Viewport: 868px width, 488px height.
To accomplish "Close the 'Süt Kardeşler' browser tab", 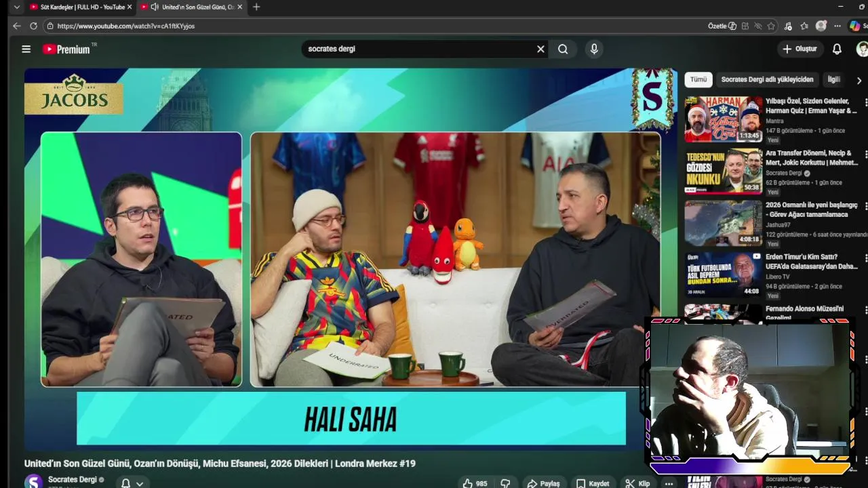I will [x=130, y=7].
